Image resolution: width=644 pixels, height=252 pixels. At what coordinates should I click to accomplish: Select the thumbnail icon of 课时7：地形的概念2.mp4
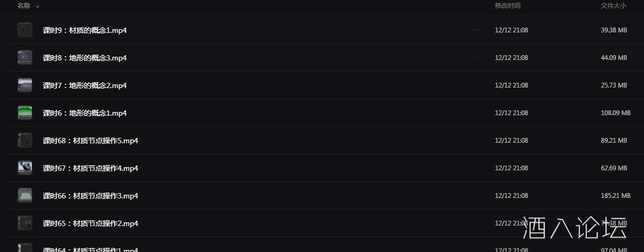tap(25, 85)
